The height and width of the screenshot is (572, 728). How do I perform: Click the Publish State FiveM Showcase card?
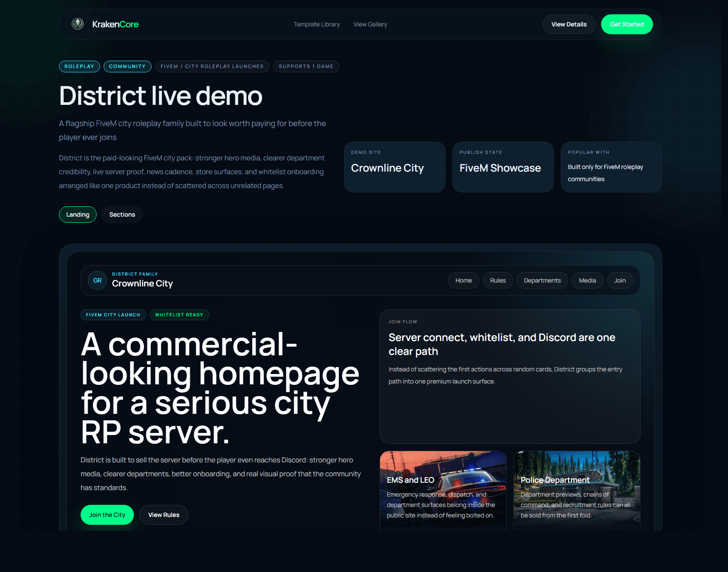(x=503, y=167)
